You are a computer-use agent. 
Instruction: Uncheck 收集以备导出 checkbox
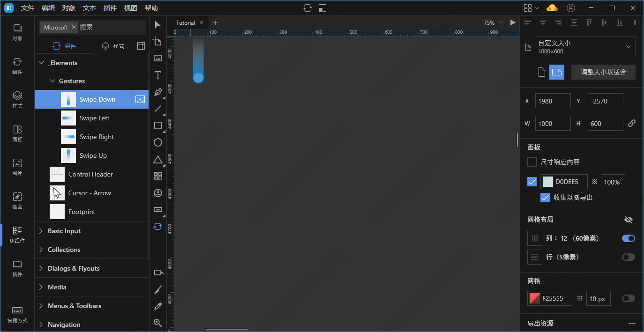pos(545,198)
